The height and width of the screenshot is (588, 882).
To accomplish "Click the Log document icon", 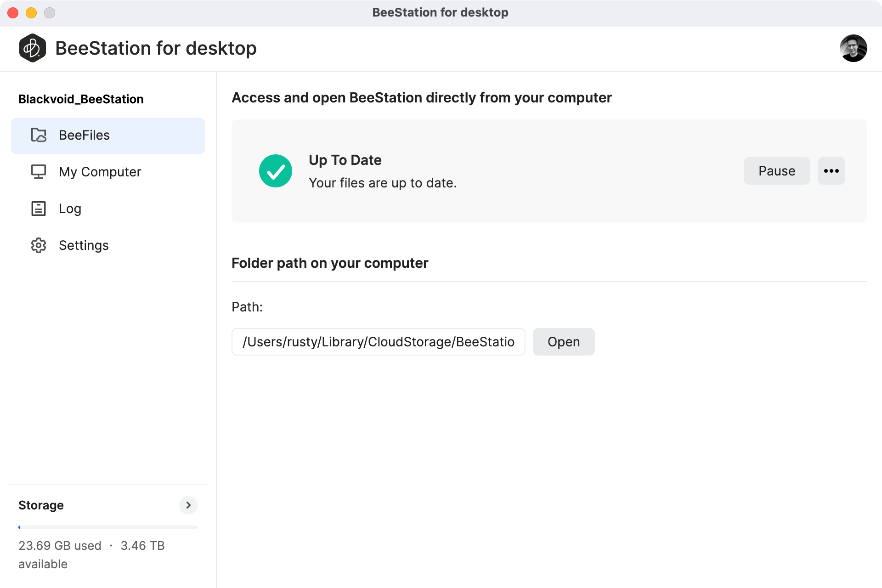I will [x=39, y=209].
